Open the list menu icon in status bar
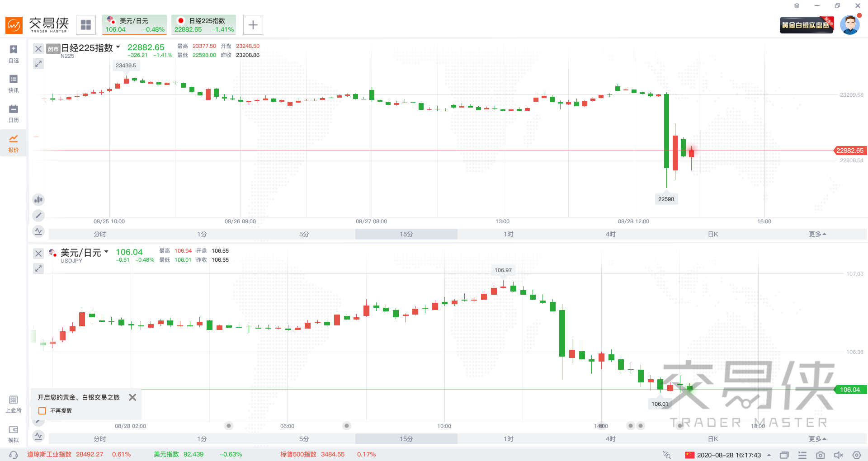The height and width of the screenshot is (461, 868). (802, 455)
